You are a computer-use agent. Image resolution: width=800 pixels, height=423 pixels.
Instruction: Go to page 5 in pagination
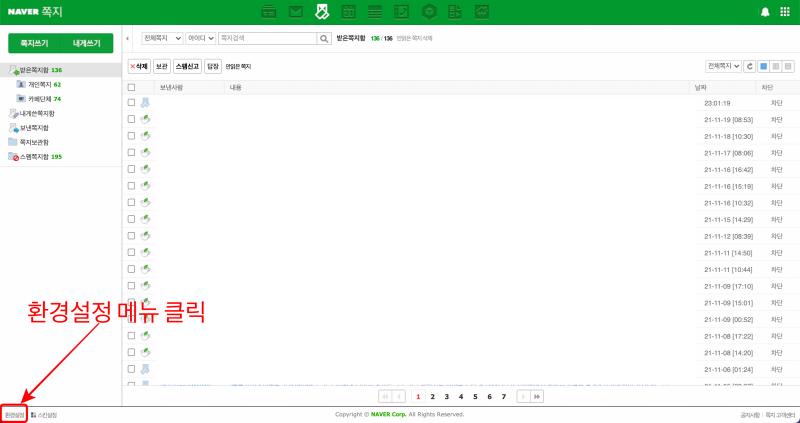click(475, 396)
